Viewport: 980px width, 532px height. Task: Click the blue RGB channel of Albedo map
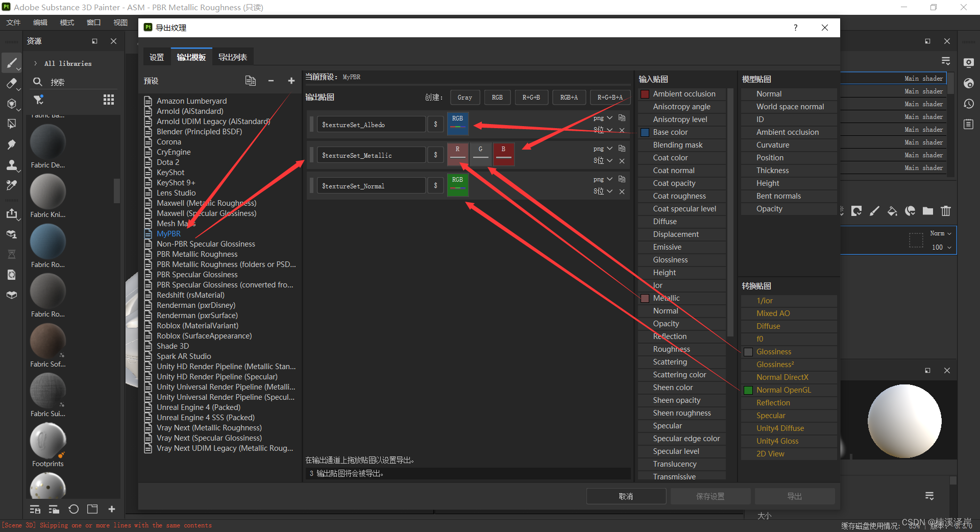click(x=458, y=124)
